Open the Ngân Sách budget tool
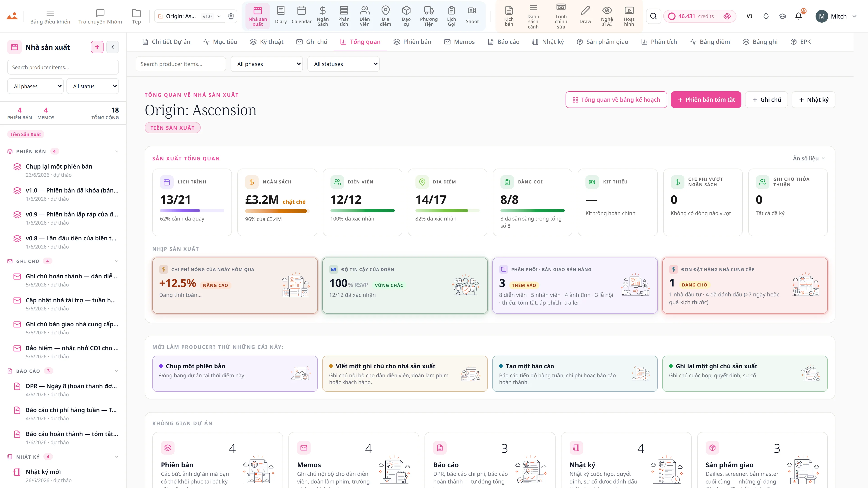This screenshot has width=868, height=488. (x=323, y=16)
